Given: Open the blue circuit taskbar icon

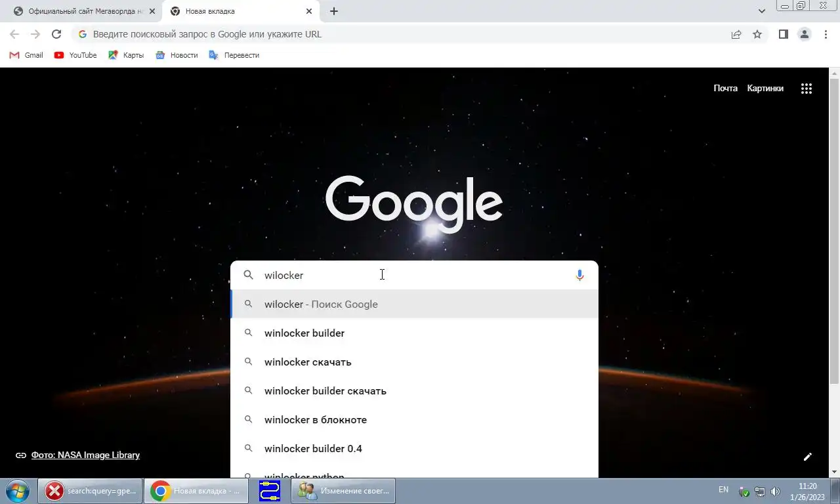Looking at the screenshot, I should [270, 491].
